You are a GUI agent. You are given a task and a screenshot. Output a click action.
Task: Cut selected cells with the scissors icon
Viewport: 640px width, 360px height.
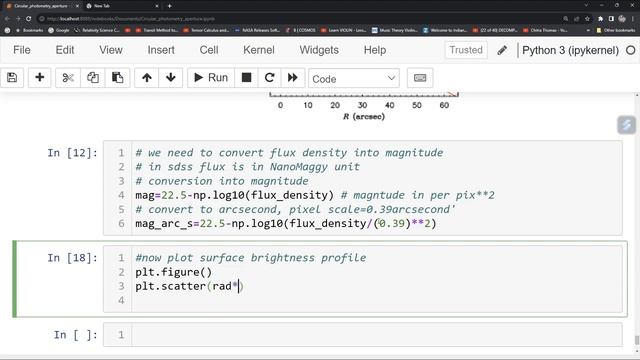click(68, 78)
